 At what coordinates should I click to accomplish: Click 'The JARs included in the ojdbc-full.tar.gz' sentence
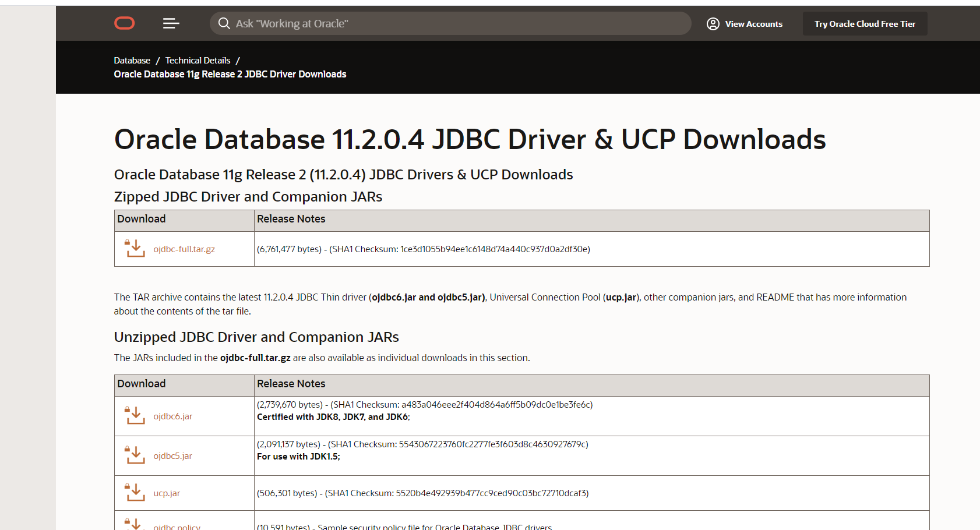click(322, 358)
